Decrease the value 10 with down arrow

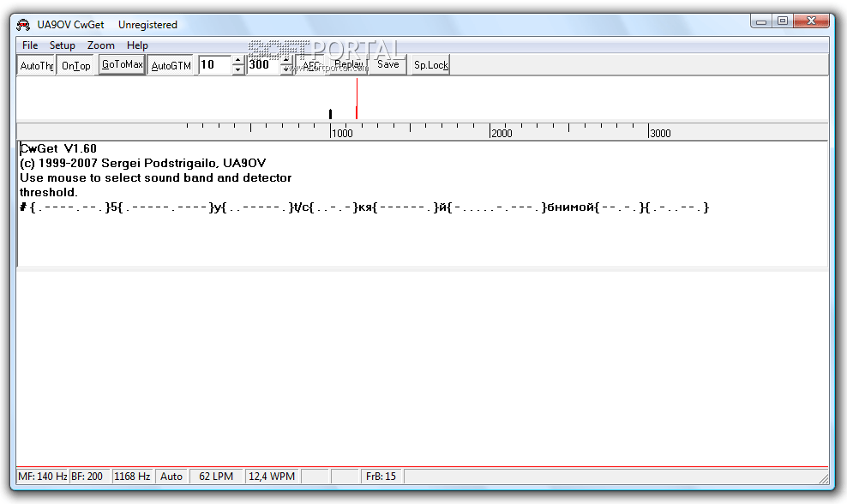(237, 70)
